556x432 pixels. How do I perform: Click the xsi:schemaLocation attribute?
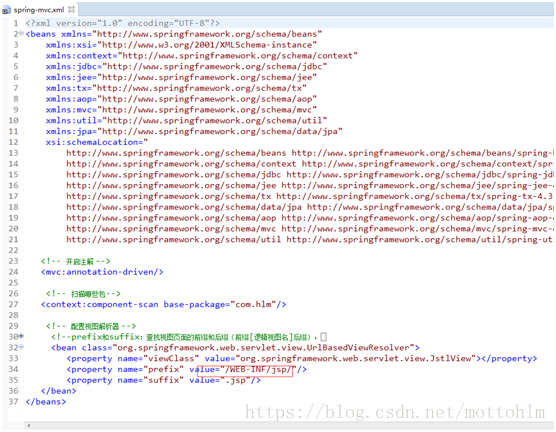click(x=92, y=142)
